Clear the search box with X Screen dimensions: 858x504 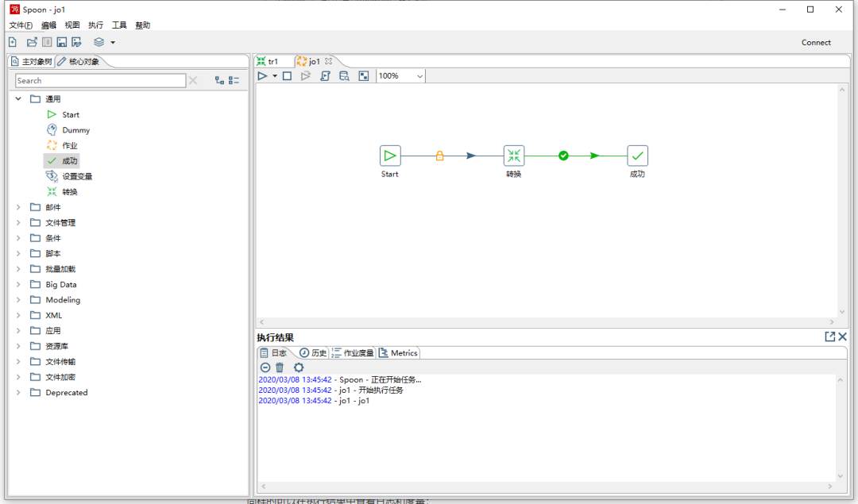pyautogui.click(x=192, y=80)
